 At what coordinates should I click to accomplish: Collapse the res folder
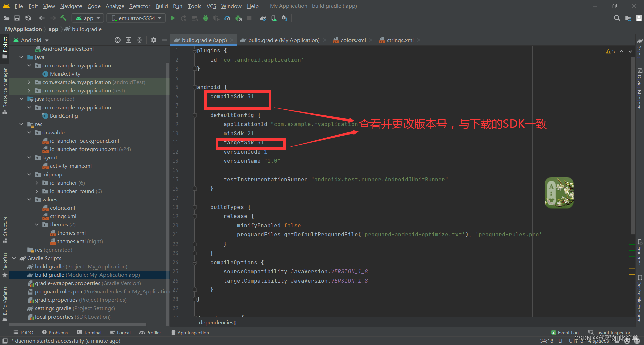tap(21, 124)
